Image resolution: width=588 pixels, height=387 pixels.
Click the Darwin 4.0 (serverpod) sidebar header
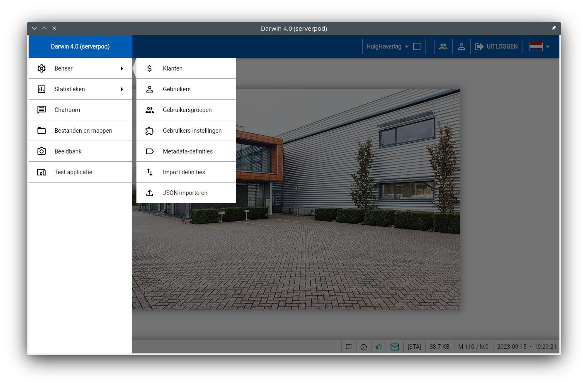tap(80, 46)
